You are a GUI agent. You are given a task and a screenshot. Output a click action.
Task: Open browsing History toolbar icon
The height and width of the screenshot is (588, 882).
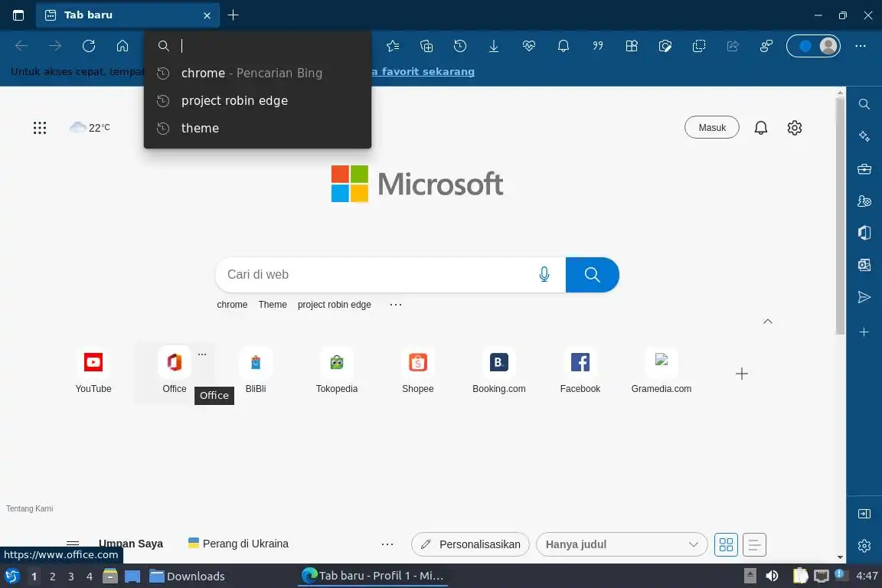(460, 46)
